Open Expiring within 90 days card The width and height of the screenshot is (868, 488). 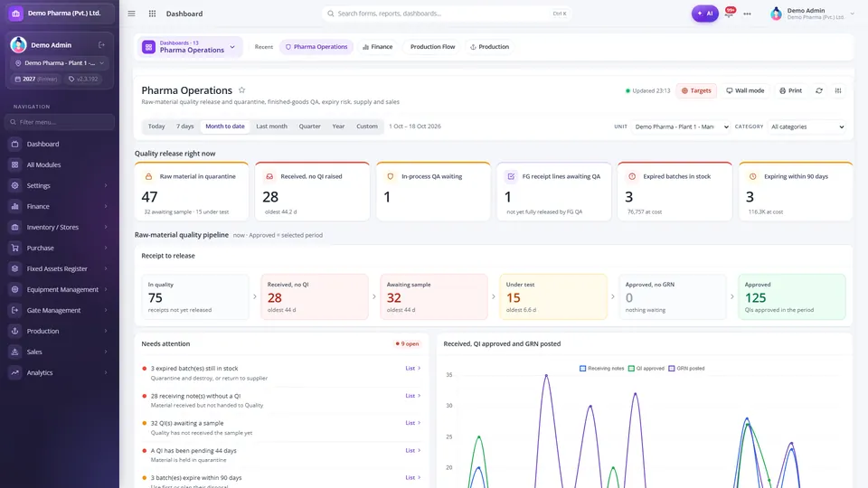[796, 192]
